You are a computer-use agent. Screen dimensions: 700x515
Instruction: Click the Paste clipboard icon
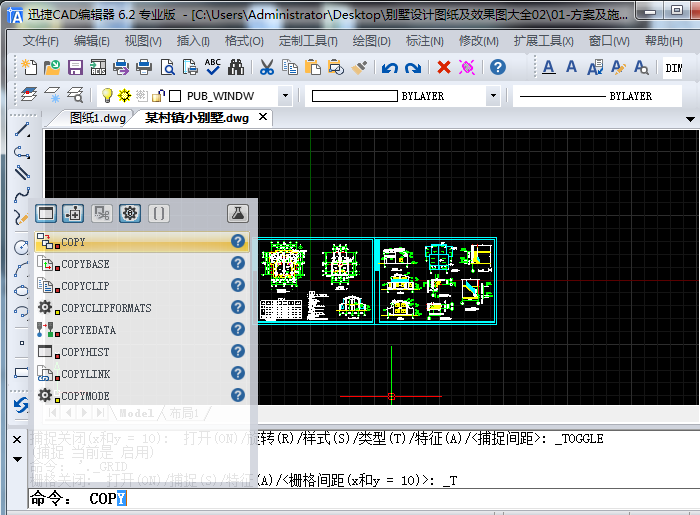click(x=313, y=67)
